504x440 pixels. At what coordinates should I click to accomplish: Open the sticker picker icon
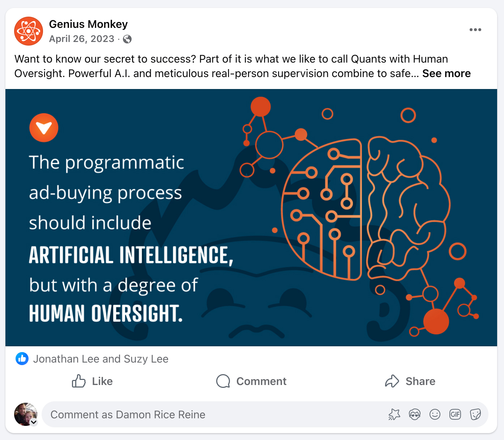pyautogui.click(x=475, y=414)
